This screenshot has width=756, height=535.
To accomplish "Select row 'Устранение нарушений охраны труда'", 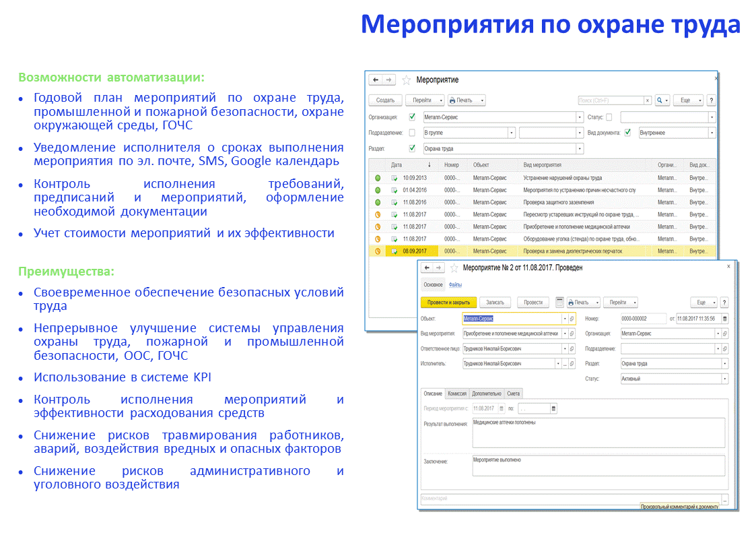I will 543,178.
